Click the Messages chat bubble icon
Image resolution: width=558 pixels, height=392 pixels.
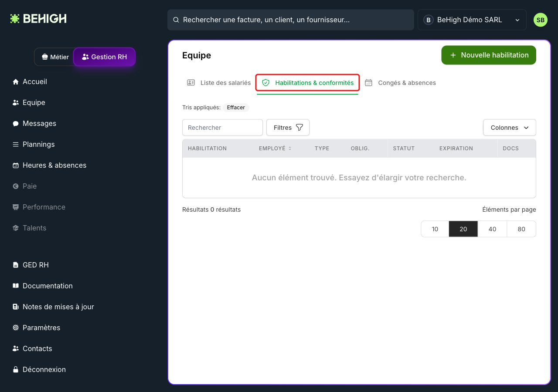coord(16,123)
